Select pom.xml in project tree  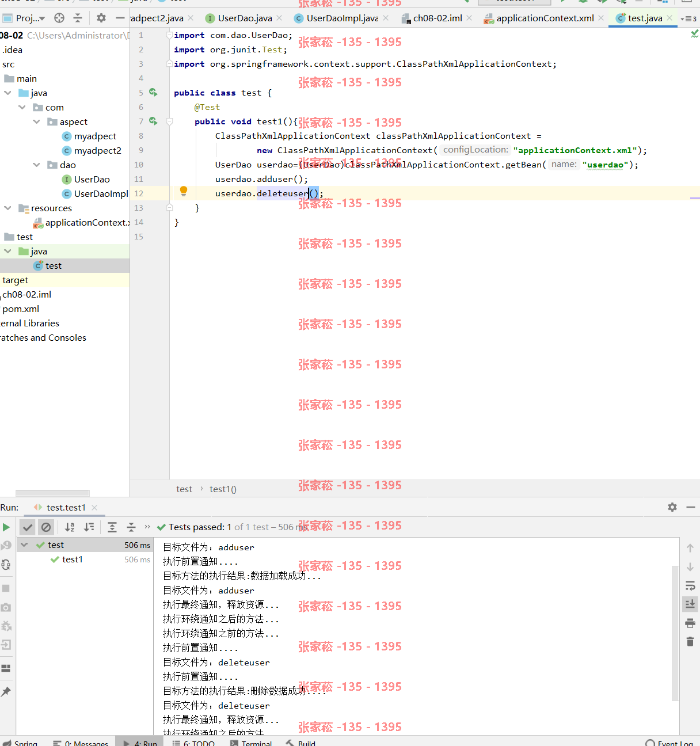point(21,309)
